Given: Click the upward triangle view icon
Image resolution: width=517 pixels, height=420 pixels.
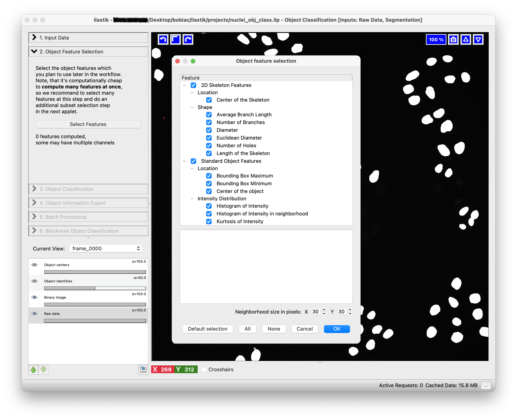Looking at the screenshot, I should coord(466,39).
